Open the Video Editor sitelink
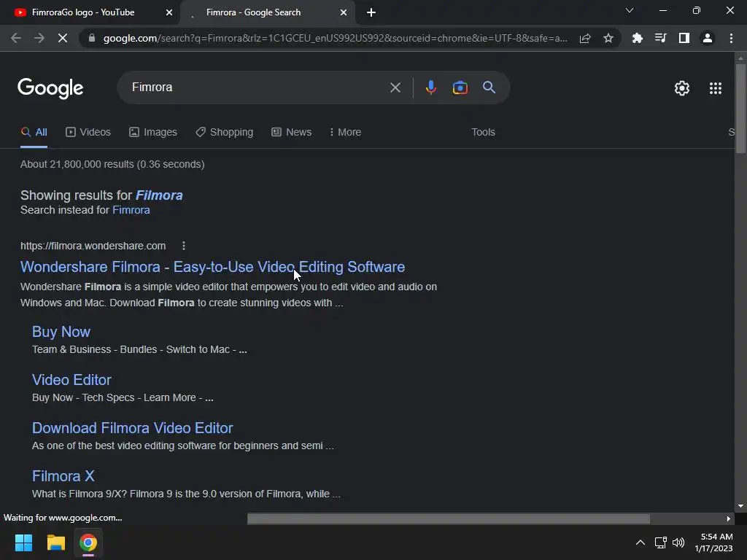Screen dimensions: 747x560 [71, 379]
